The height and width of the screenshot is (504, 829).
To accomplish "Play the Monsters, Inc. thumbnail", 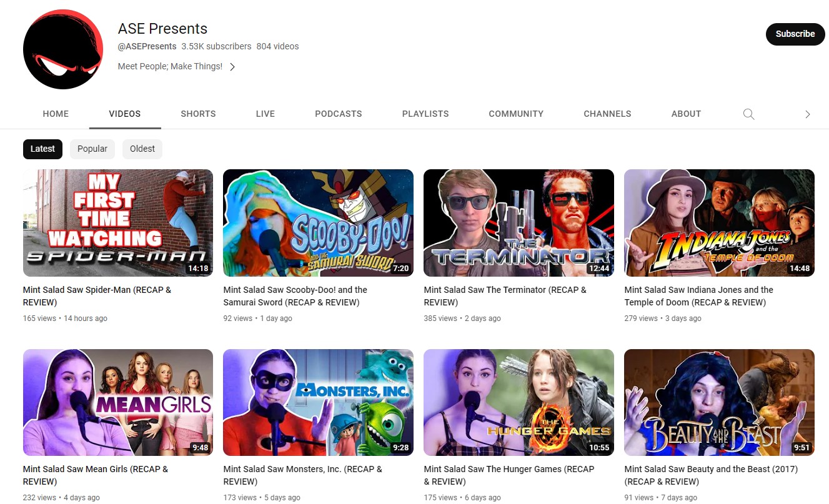I will pos(318,403).
